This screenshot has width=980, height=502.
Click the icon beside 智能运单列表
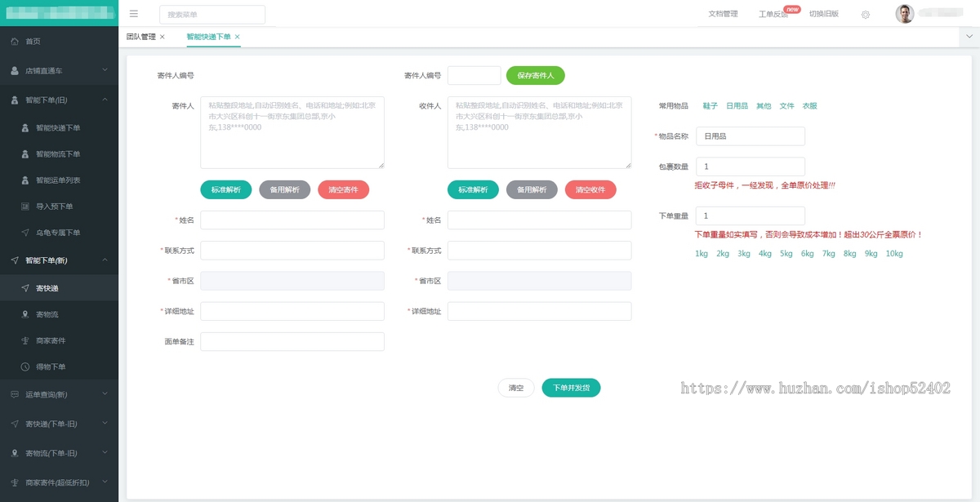pyautogui.click(x=25, y=180)
